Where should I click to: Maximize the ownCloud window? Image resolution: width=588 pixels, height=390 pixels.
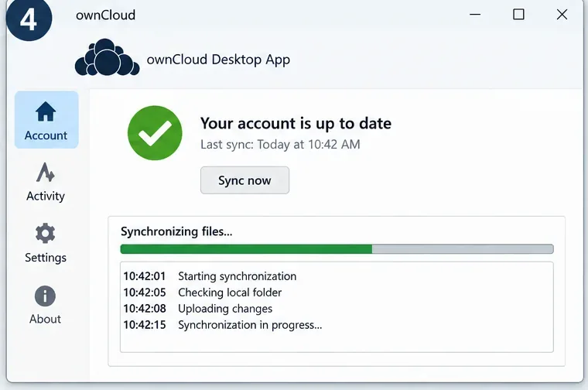(x=518, y=15)
